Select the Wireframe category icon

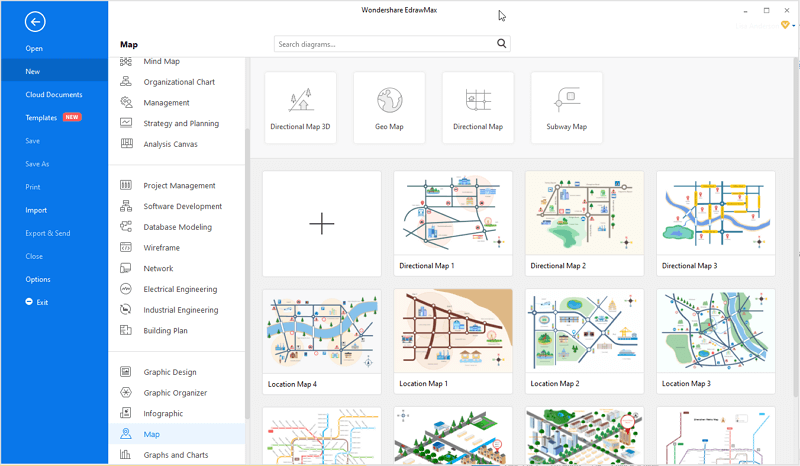point(126,248)
